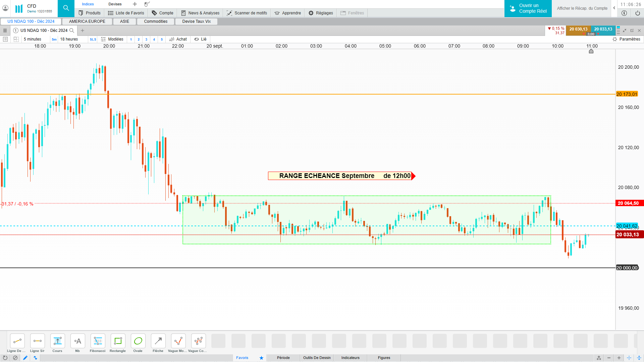The width and height of the screenshot is (644, 362).
Task: Add a new chart tab with plus
Action: [x=83, y=31]
